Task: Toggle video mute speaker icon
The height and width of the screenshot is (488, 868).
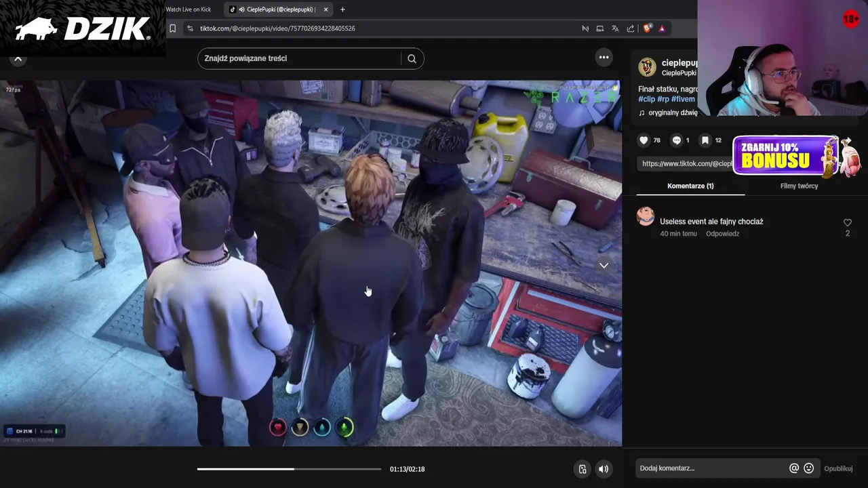Action: tap(604, 469)
